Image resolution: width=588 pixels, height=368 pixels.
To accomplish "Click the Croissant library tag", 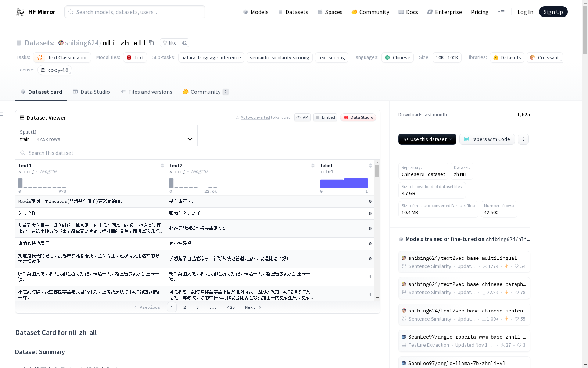I will pyautogui.click(x=545, y=57).
